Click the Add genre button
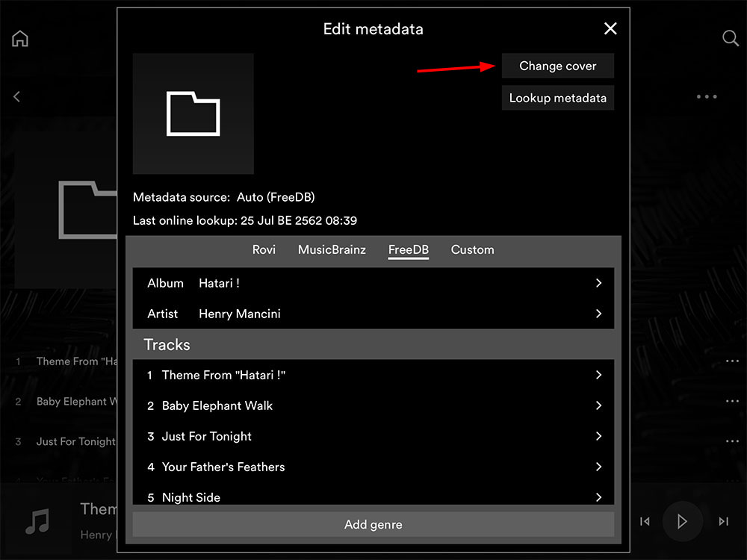 click(373, 524)
